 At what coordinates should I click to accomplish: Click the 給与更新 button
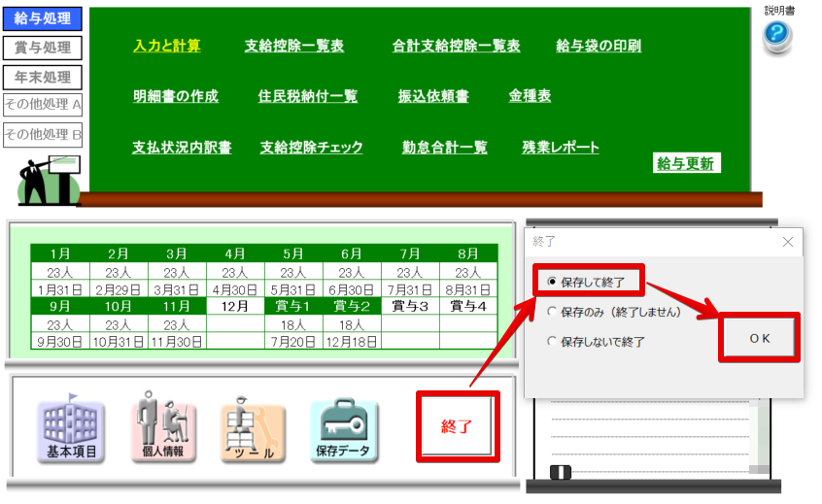click(686, 163)
